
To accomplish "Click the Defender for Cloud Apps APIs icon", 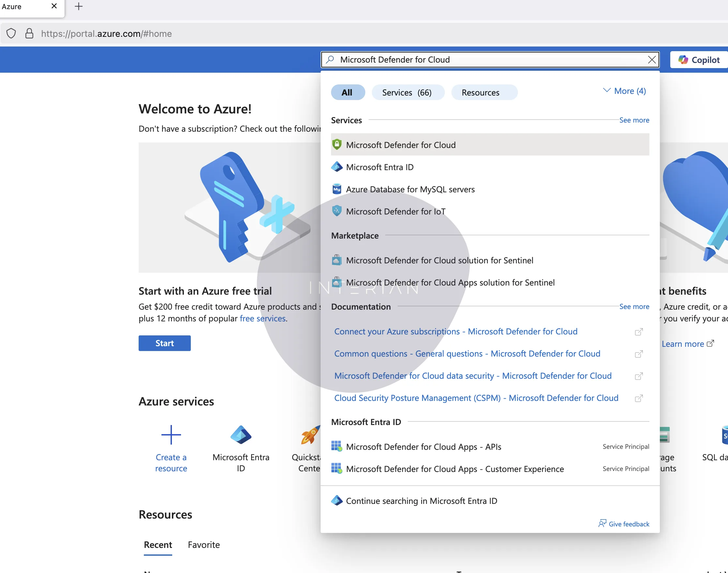I will pos(337,446).
